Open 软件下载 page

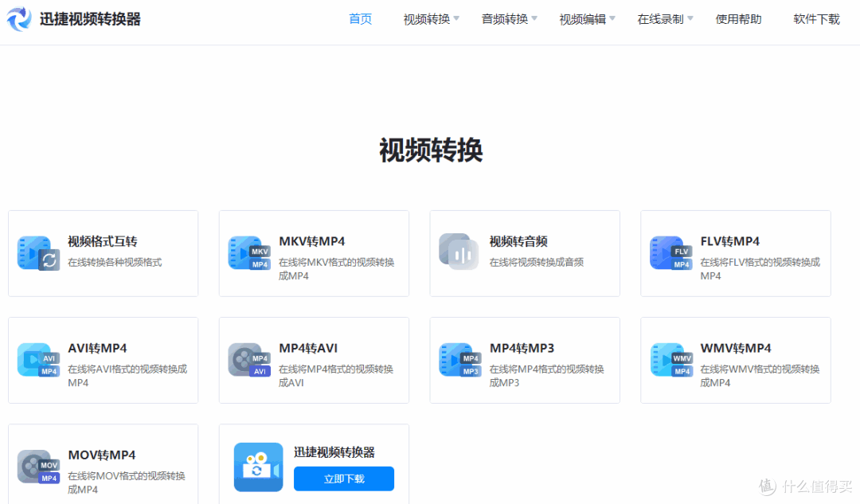coord(817,19)
